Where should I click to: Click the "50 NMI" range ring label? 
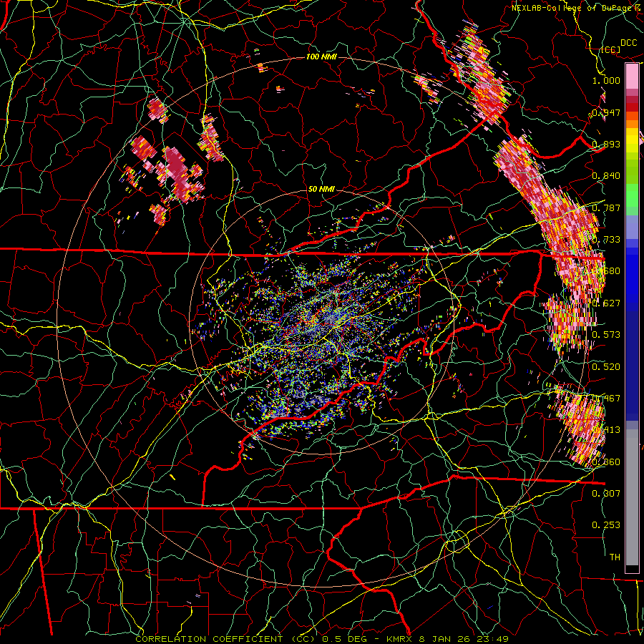pyautogui.click(x=321, y=189)
